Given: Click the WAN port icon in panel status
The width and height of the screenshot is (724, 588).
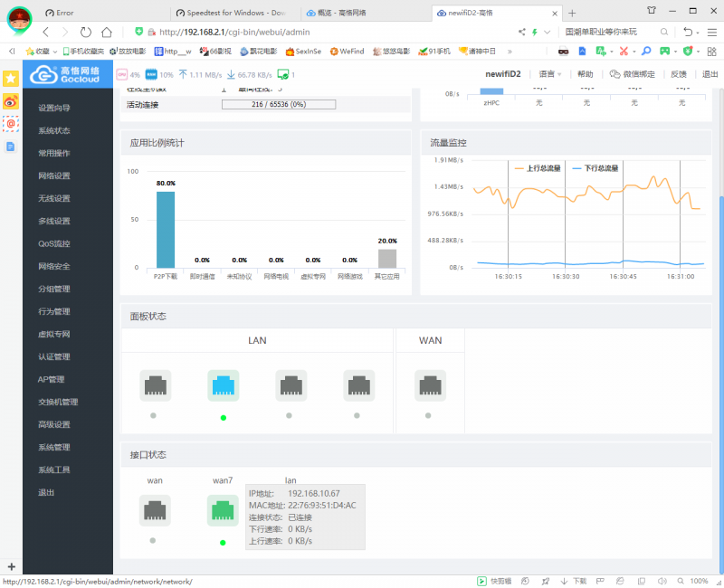Looking at the screenshot, I should (x=430, y=385).
